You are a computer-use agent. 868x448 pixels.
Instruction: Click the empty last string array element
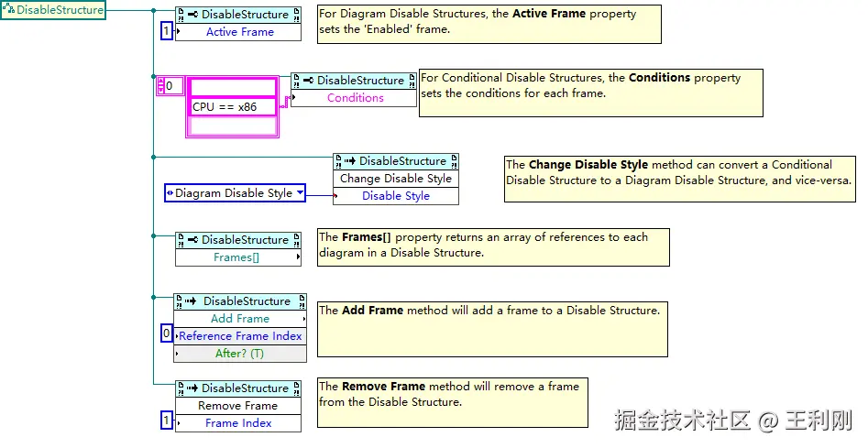coord(233,126)
